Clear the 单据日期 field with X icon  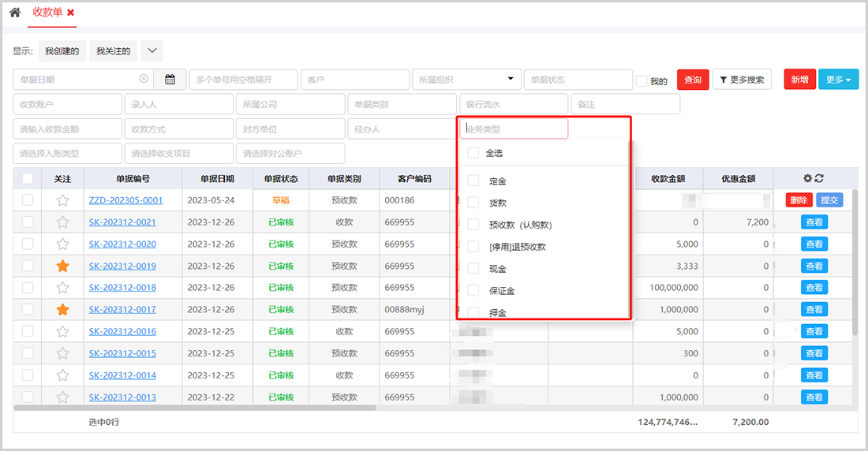click(144, 79)
